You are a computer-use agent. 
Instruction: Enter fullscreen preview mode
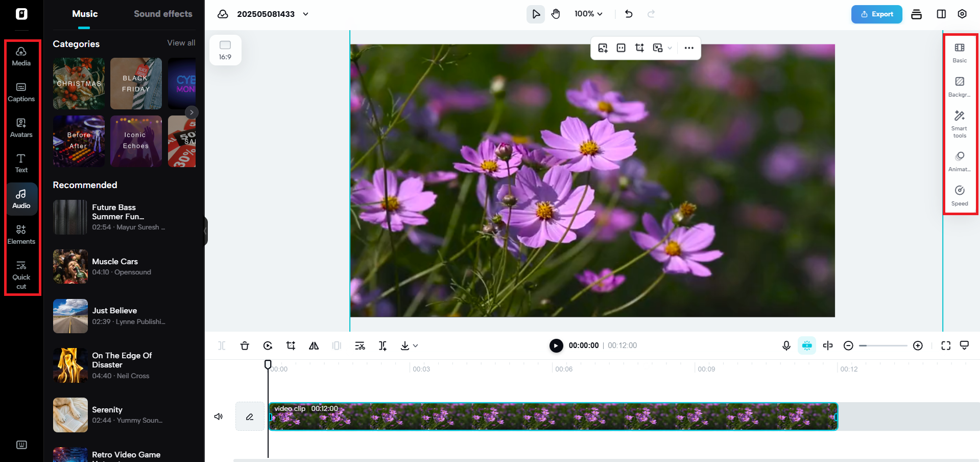point(946,345)
